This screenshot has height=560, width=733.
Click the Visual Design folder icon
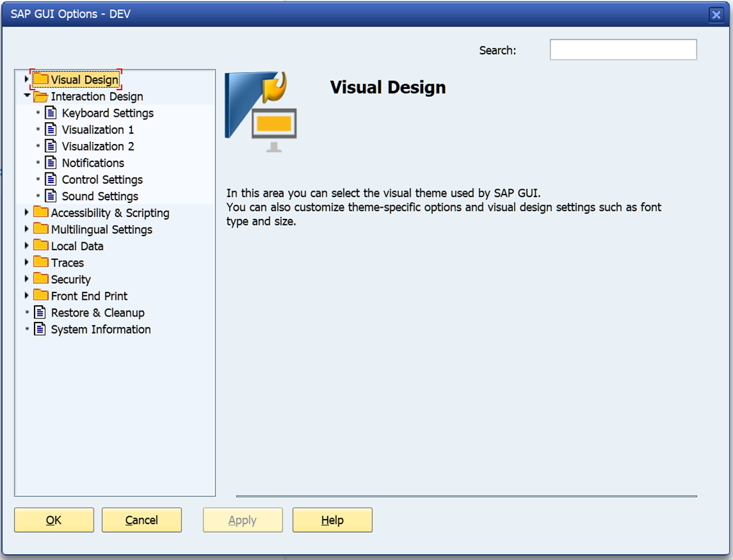[40, 78]
